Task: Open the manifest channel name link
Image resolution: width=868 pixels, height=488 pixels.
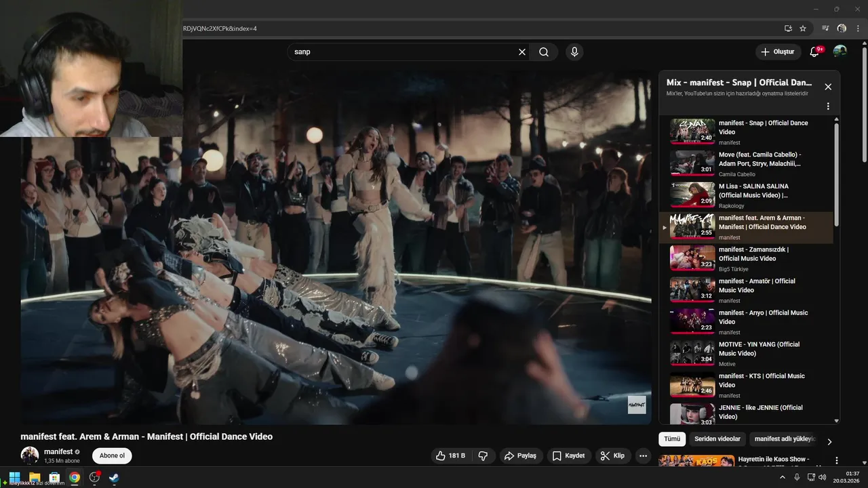Action: (x=58, y=451)
